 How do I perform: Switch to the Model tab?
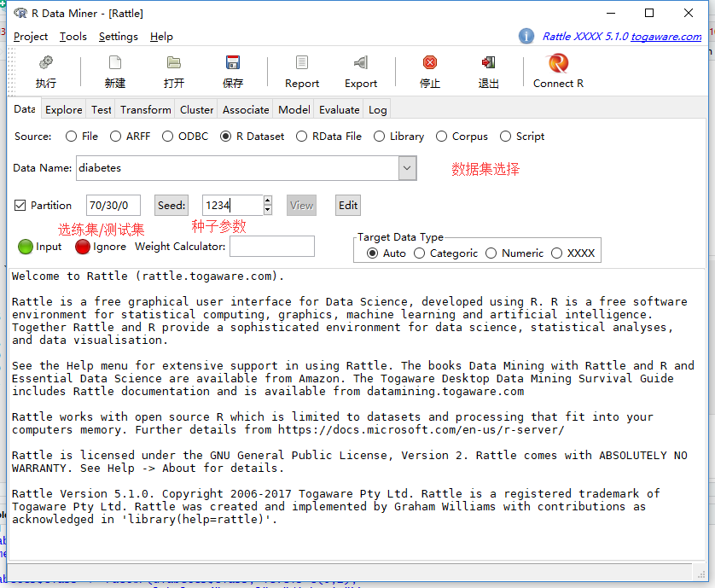pos(294,110)
